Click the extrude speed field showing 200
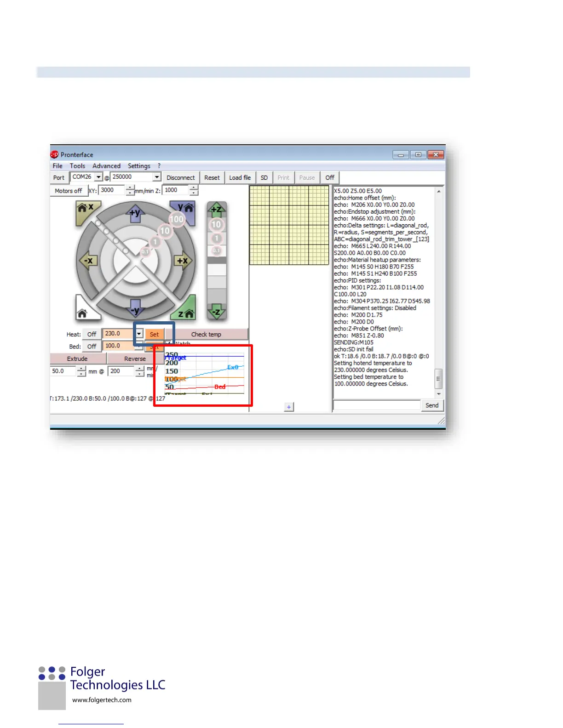563x728 pixels. tap(121, 371)
